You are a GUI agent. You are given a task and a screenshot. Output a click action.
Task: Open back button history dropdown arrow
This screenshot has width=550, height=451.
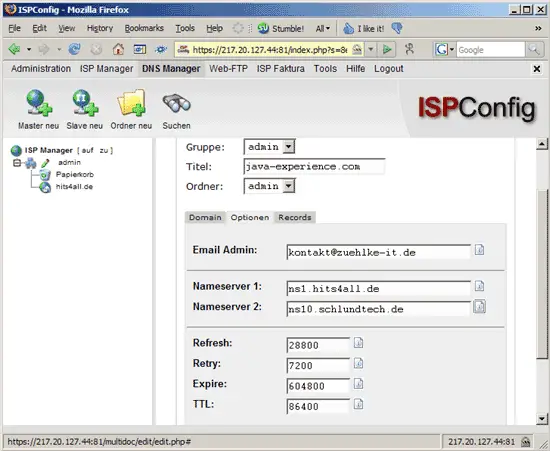[x=29, y=49]
